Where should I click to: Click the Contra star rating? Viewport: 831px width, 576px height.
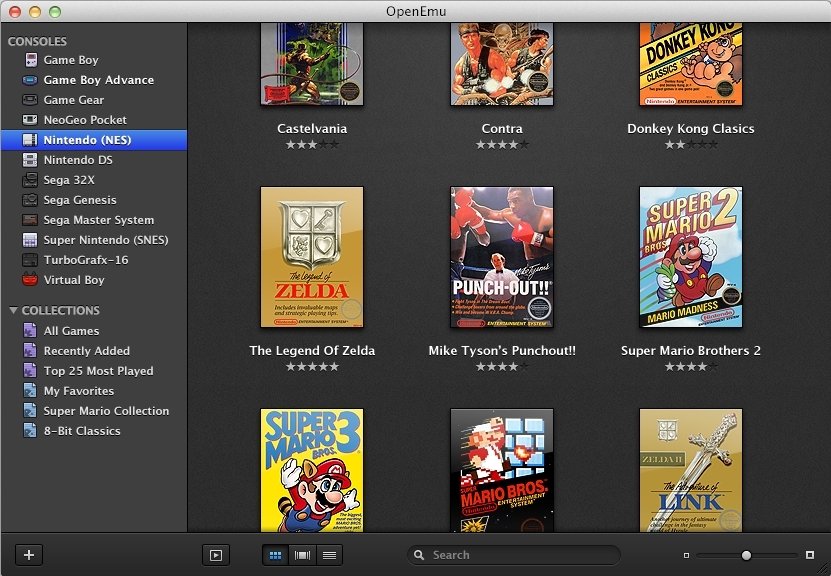502,144
